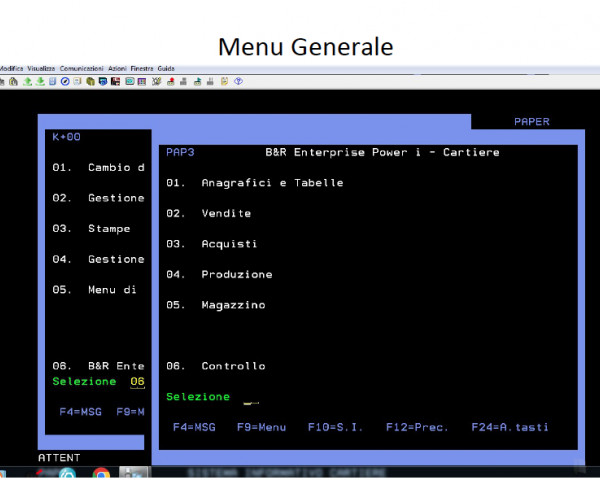Select 06. B&R Ente in K+00 window

[x=98, y=366]
